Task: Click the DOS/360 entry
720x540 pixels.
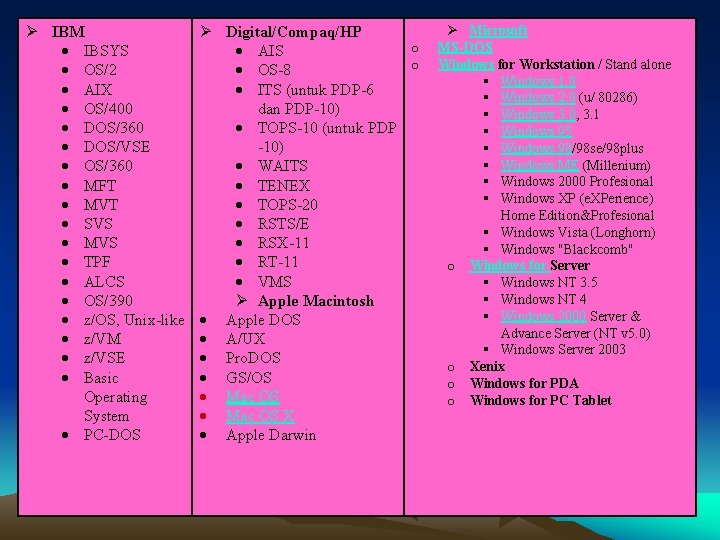Action: (x=113, y=127)
